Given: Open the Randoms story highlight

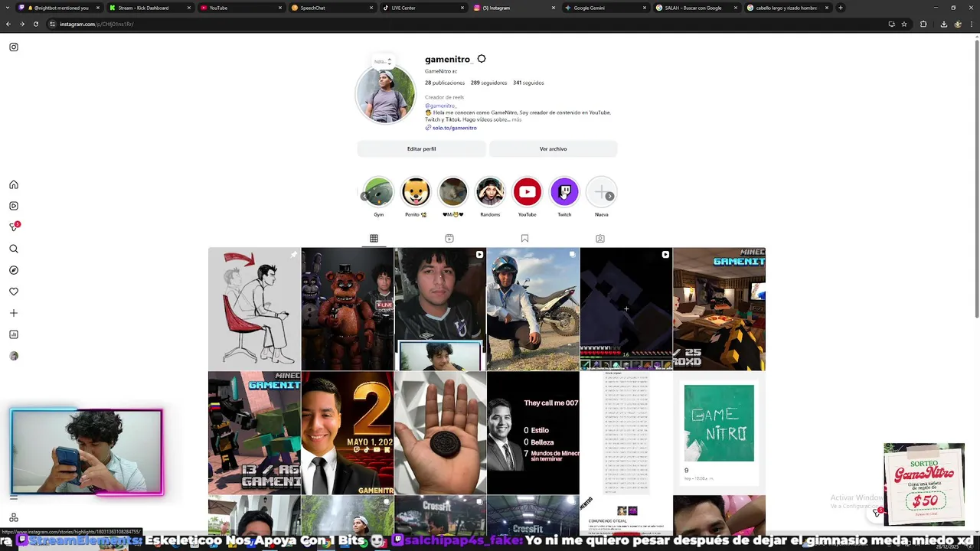Looking at the screenshot, I should click(x=490, y=192).
